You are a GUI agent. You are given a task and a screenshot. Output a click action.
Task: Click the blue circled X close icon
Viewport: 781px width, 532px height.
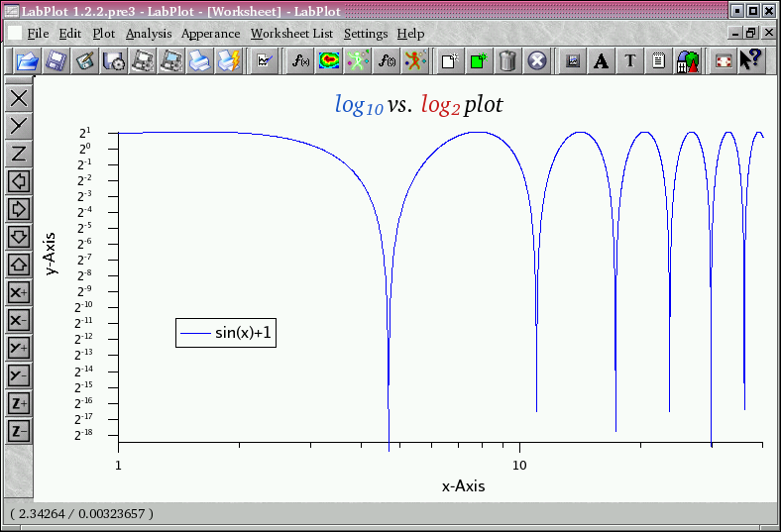pyautogui.click(x=536, y=61)
